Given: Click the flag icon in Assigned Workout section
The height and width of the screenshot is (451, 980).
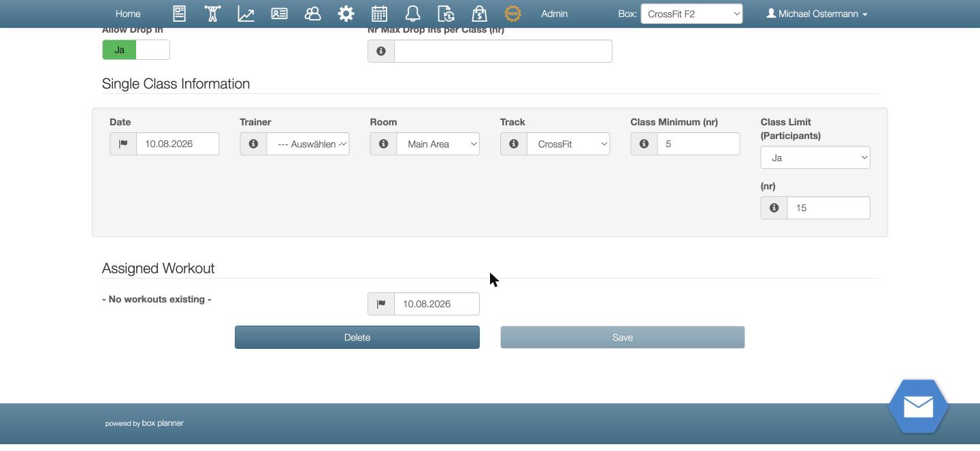Looking at the screenshot, I should [x=381, y=304].
